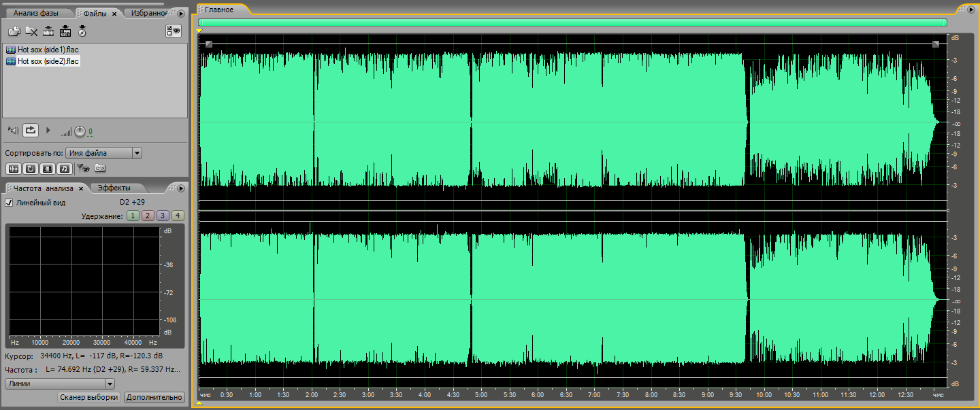The image size is (980, 410).
Task: Open the files panel group options arrow
Action: tap(181, 13)
